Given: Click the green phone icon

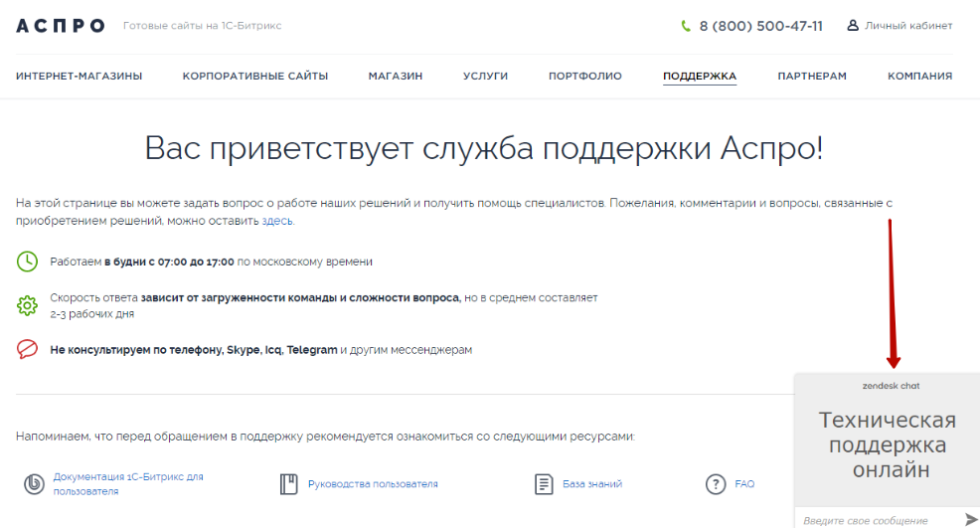Looking at the screenshot, I should pos(686,26).
